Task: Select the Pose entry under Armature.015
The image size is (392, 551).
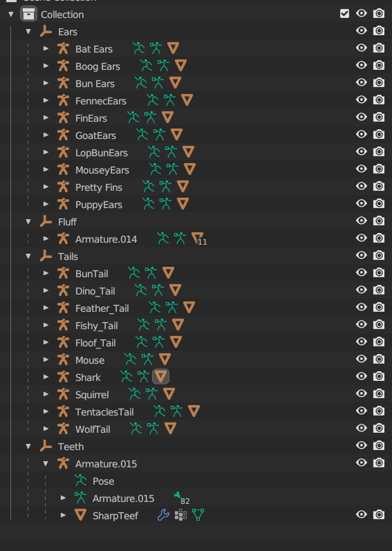Action: point(103,481)
